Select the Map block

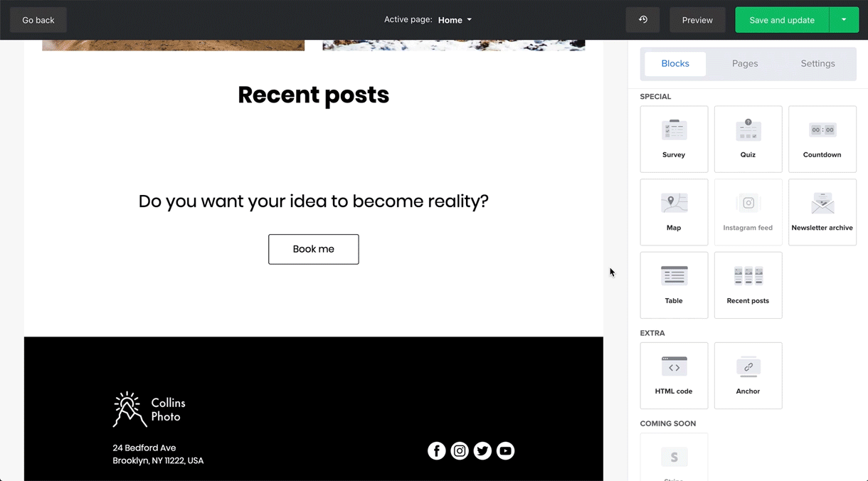pyautogui.click(x=673, y=211)
